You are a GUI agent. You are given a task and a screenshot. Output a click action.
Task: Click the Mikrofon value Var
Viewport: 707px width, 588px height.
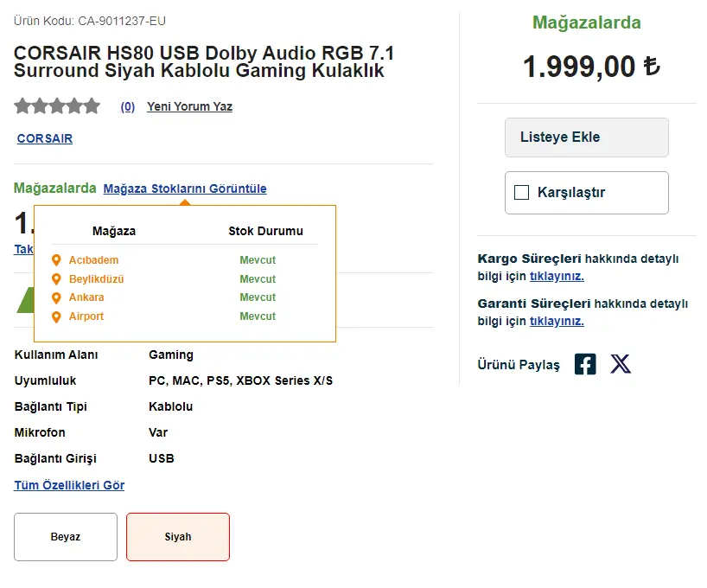tap(158, 432)
